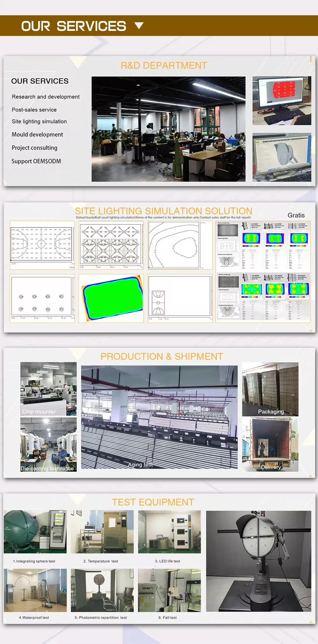Viewport: 318px width, 644px height.
Task: View the Packaging boxes photo
Action: click(x=270, y=389)
